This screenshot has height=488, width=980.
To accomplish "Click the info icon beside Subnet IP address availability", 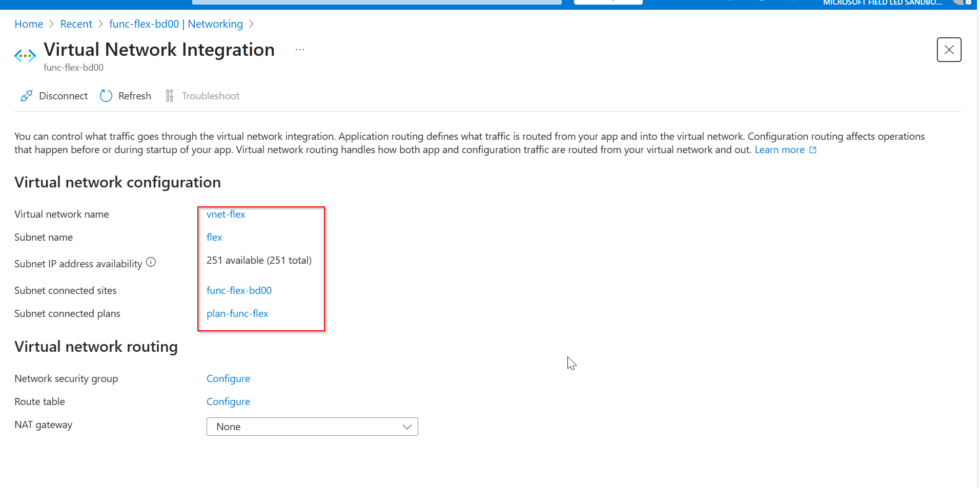I will coord(151,262).
